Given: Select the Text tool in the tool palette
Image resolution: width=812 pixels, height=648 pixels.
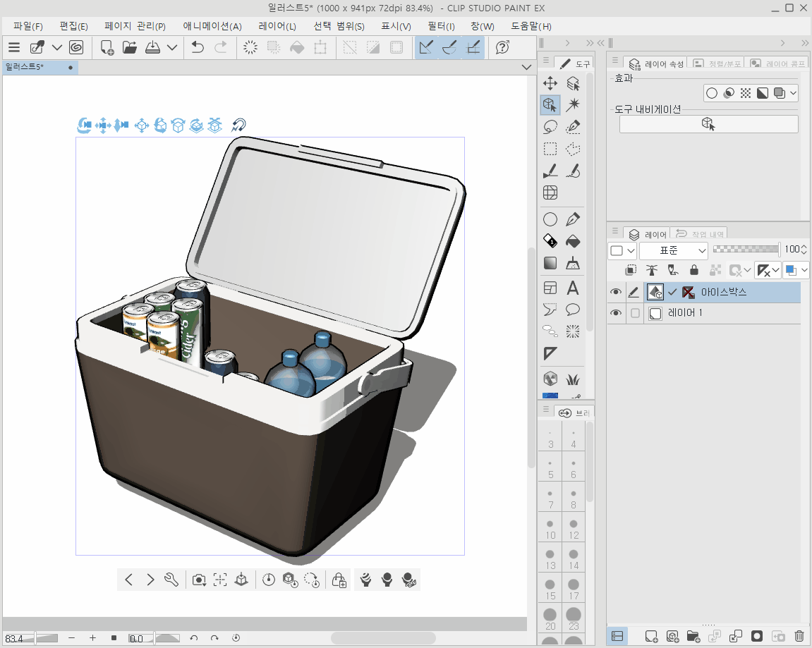Looking at the screenshot, I should point(573,288).
